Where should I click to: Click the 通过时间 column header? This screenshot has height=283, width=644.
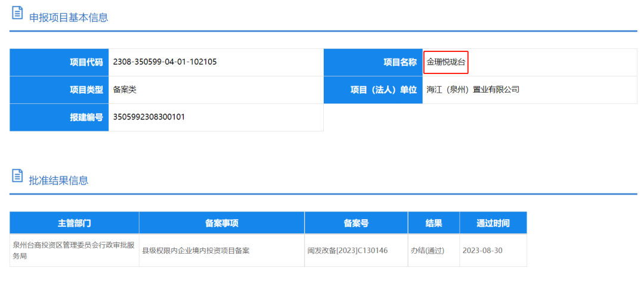493,223
